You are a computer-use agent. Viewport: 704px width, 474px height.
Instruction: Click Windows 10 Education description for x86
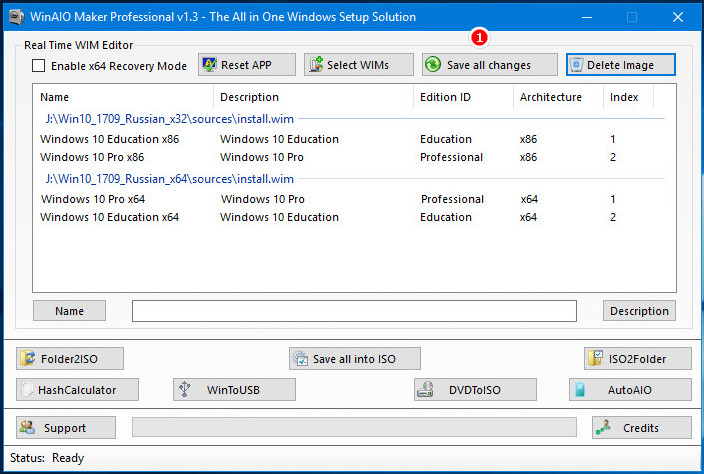tap(279, 139)
